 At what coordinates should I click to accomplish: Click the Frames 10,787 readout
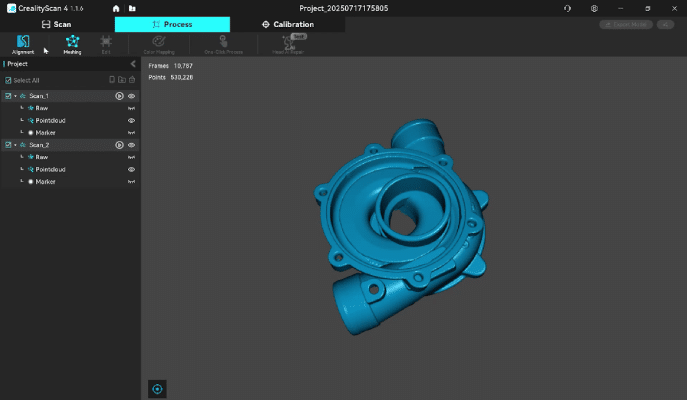click(170, 66)
